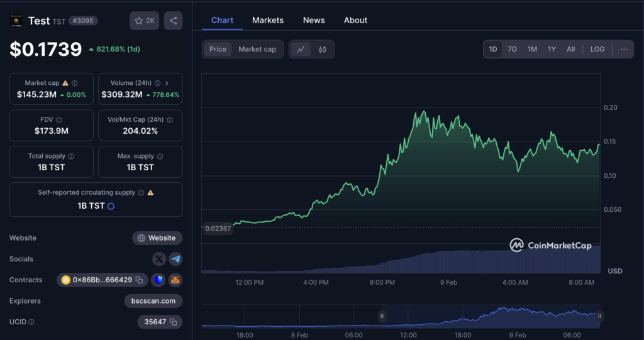Select the line chart icon
Viewport: 644px width, 340px height.
(301, 49)
